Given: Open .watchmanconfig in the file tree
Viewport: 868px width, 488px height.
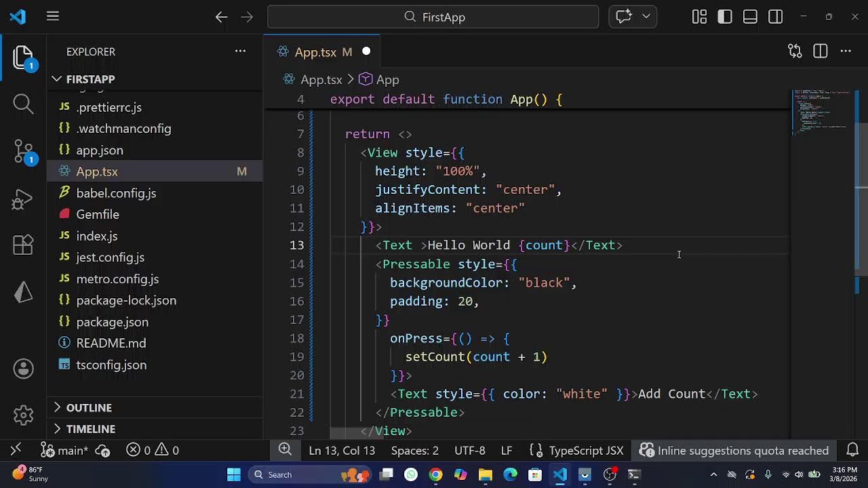Looking at the screenshot, I should tap(155, 129).
